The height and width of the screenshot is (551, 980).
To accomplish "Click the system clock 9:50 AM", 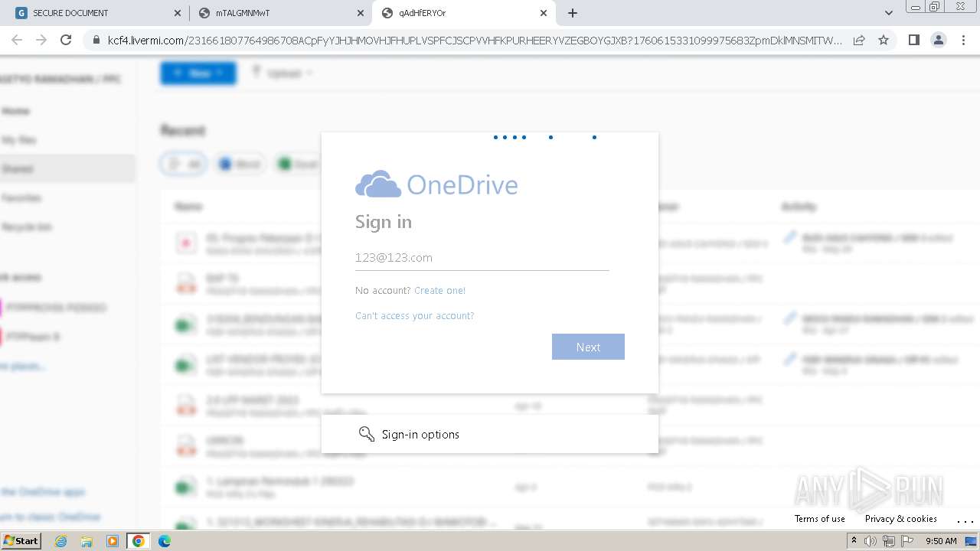I will tap(941, 541).
